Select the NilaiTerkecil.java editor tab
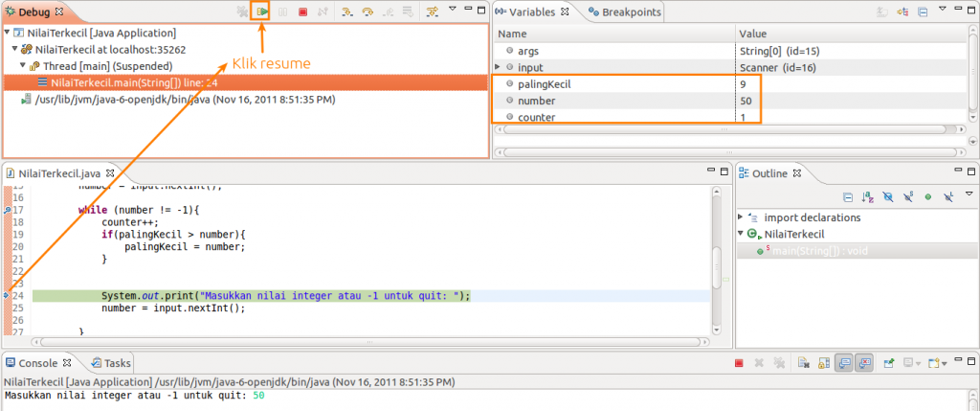 [x=60, y=172]
